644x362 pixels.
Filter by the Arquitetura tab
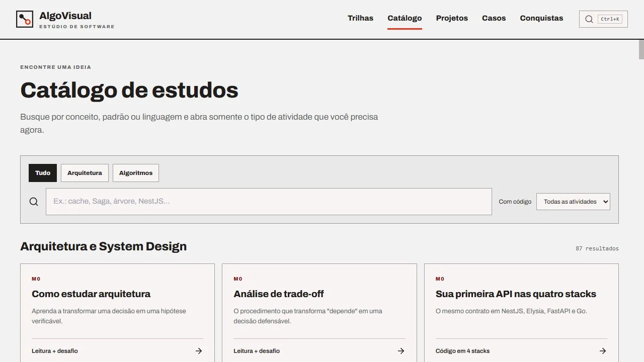85,173
